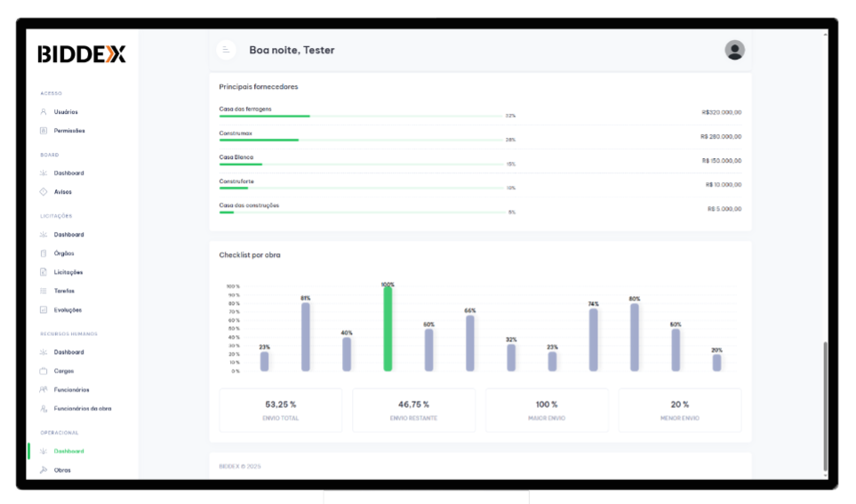
Task: Click the Evoluções chart icon in sidebar
Action: point(44,310)
